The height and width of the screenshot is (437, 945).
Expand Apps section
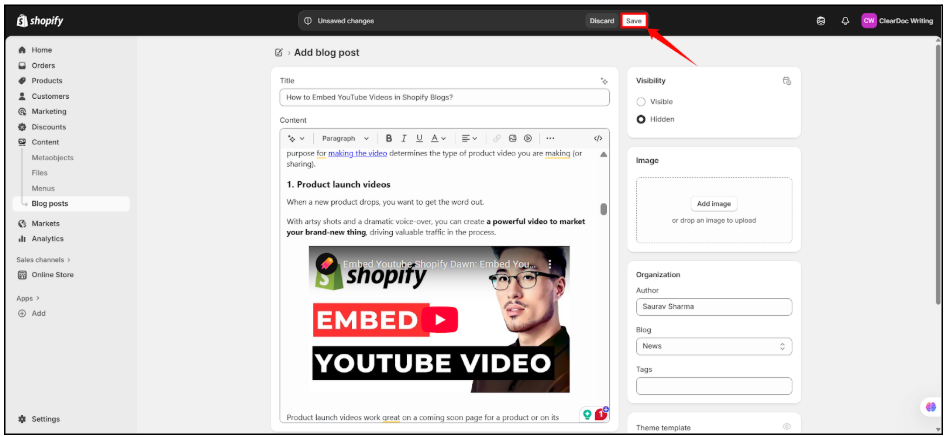(x=28, y=298)
